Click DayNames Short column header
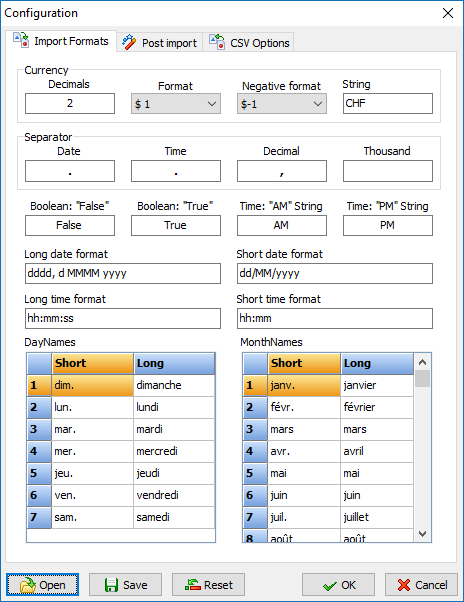The height and width of the screenshot is (602, 464). click(92, 363)
